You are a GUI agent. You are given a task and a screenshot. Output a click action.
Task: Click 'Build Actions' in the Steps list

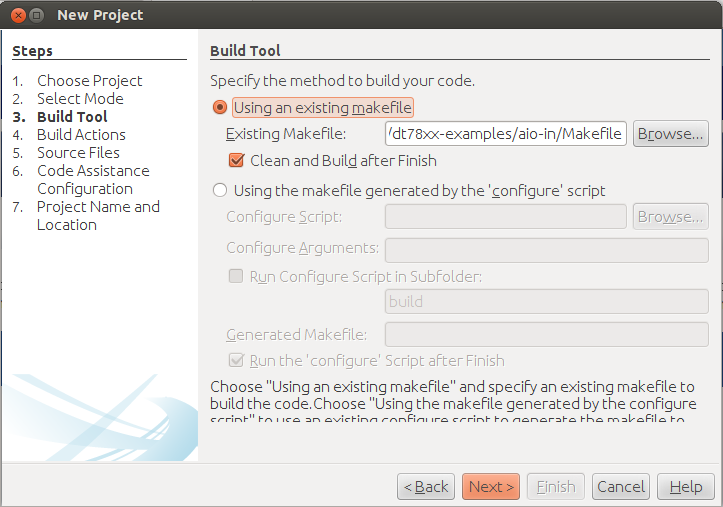[81, 134]
